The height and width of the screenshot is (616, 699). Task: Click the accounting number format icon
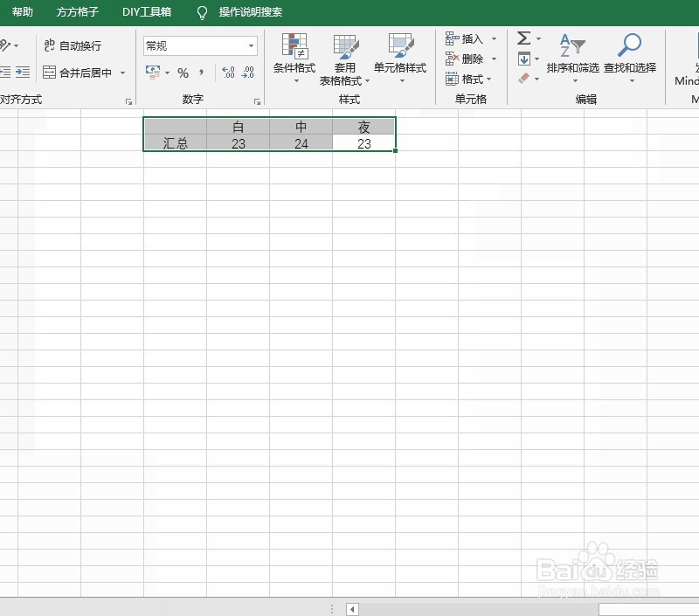click(153, 73)
